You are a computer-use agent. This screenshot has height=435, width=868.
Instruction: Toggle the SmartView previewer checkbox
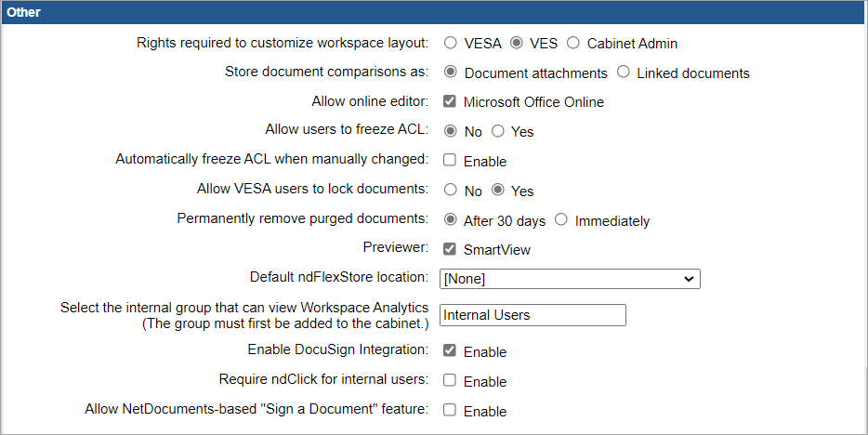pos(450,250)
